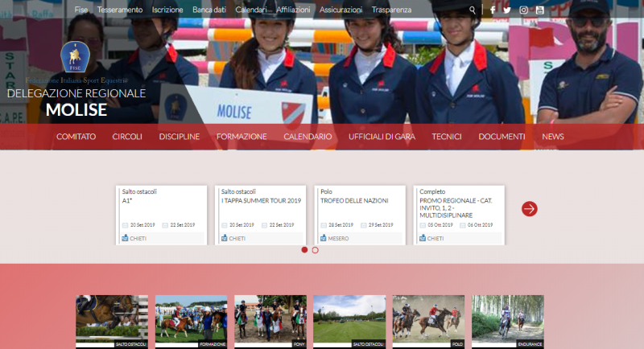Go to next events with red arrow
The height and width of the screenshot is (349, 644).
coord(530,209)
